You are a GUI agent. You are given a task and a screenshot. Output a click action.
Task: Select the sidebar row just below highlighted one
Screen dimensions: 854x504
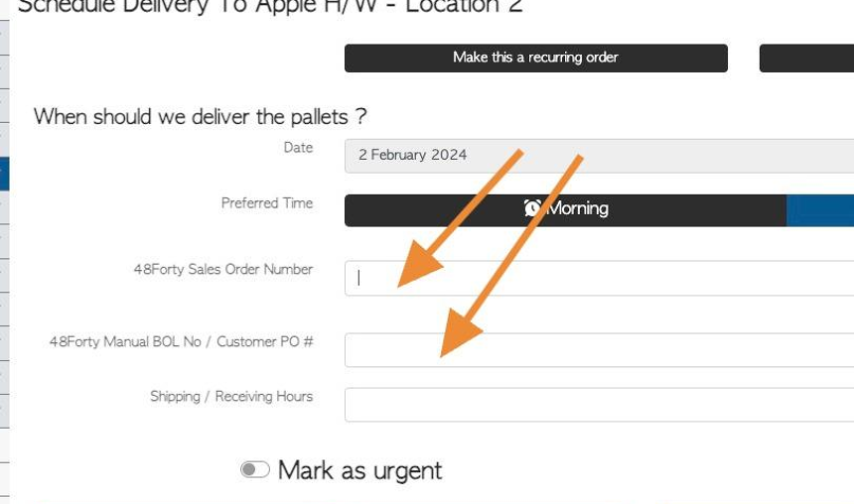5,207
